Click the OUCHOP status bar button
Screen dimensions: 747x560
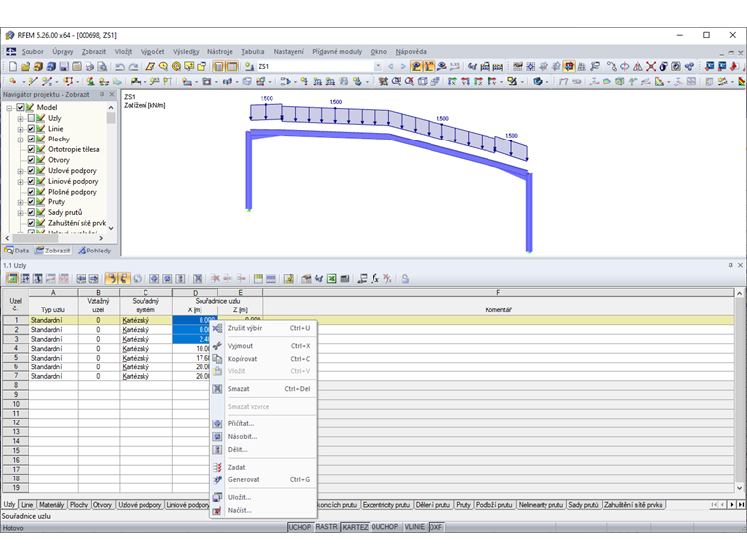click(x=384, y=527)
